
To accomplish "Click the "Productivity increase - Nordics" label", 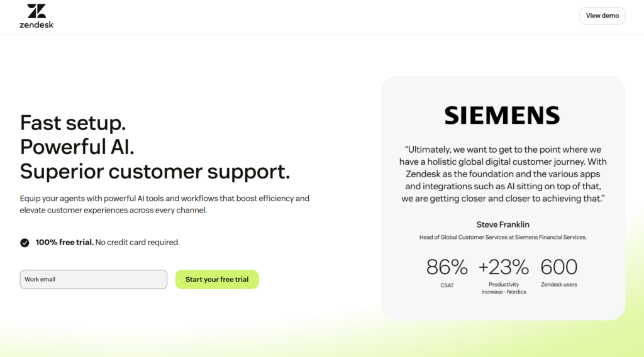I will coord(503,288).
